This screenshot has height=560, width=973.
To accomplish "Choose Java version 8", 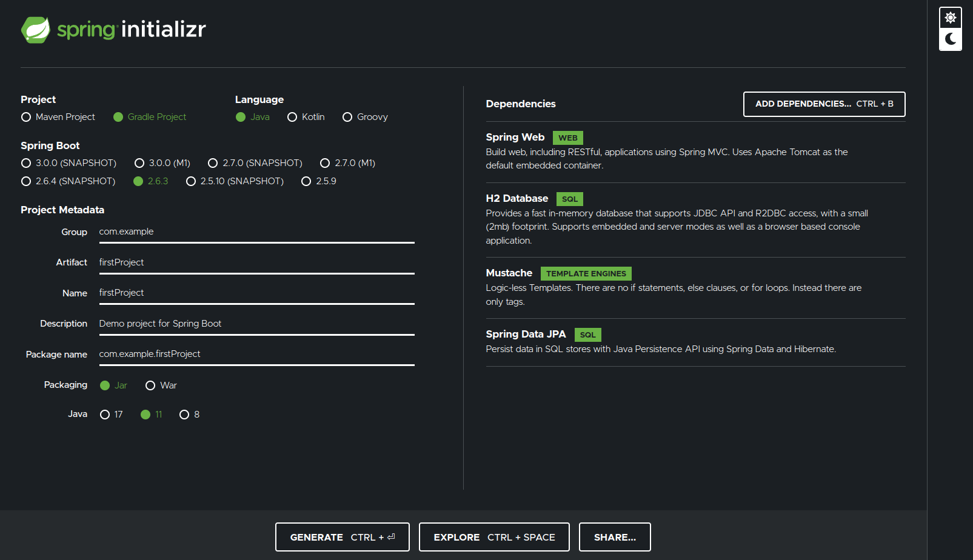I will pyautogui.click(x=190, y=415).
